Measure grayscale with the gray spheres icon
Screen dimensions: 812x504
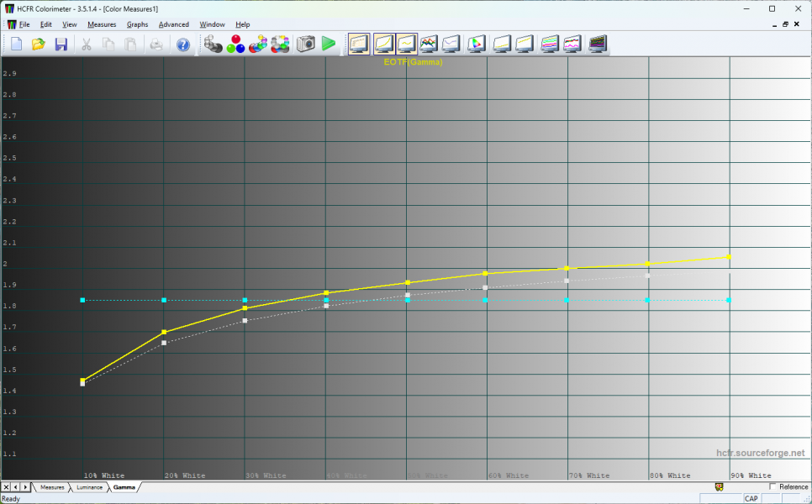[214, 44]
